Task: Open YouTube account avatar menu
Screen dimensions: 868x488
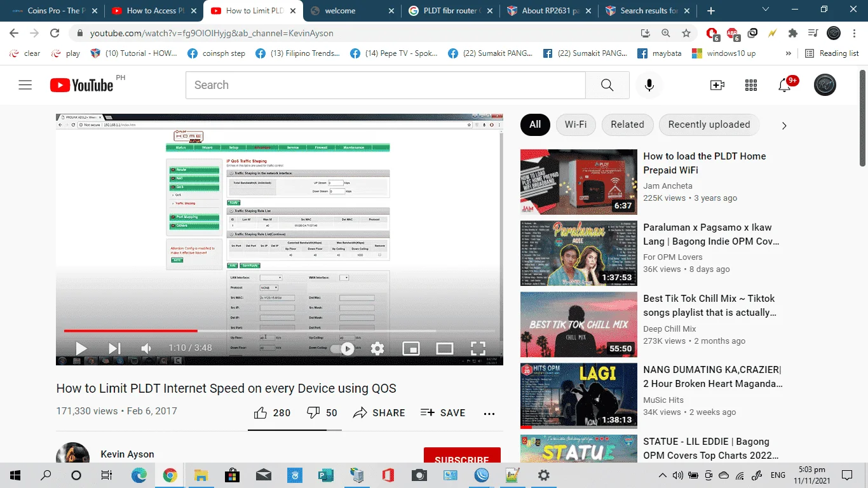Action: (x=825, y=85)
